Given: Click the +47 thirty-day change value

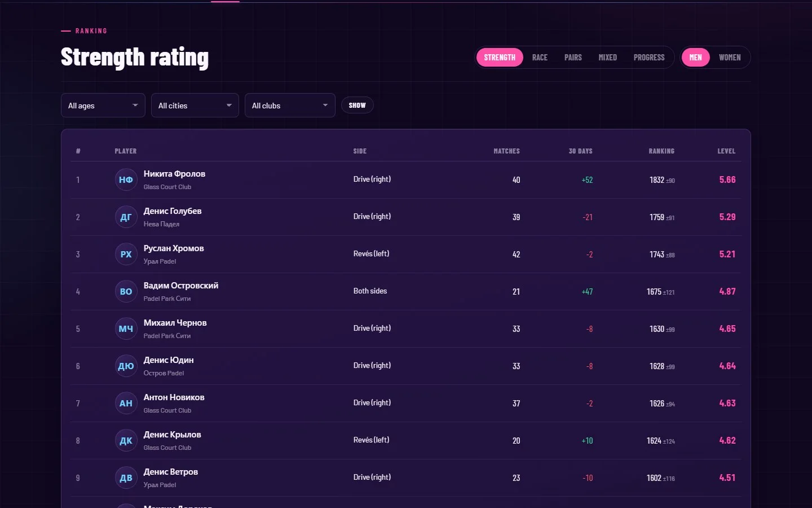Looking at the screenshot, I should point(587,292).
